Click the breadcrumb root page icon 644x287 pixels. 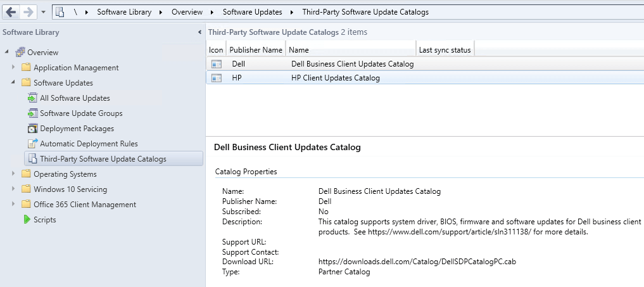[60, 12]
